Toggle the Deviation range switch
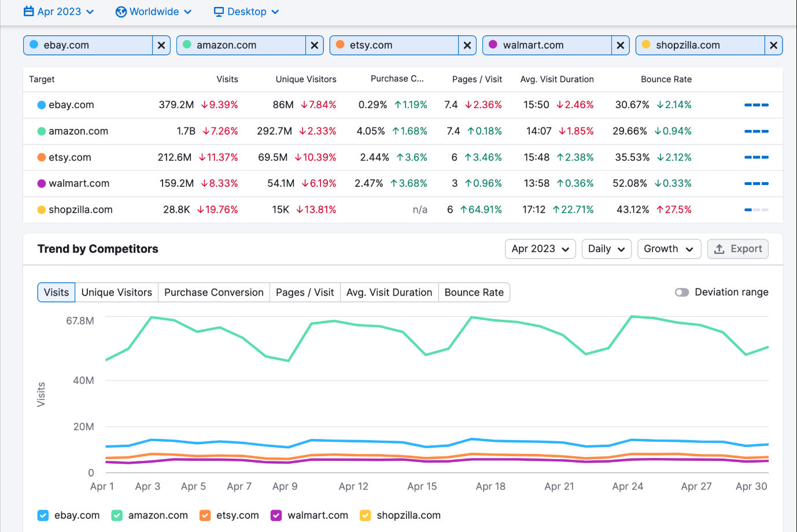The height and width of the screenshot is (532, 797). [682, 292]
